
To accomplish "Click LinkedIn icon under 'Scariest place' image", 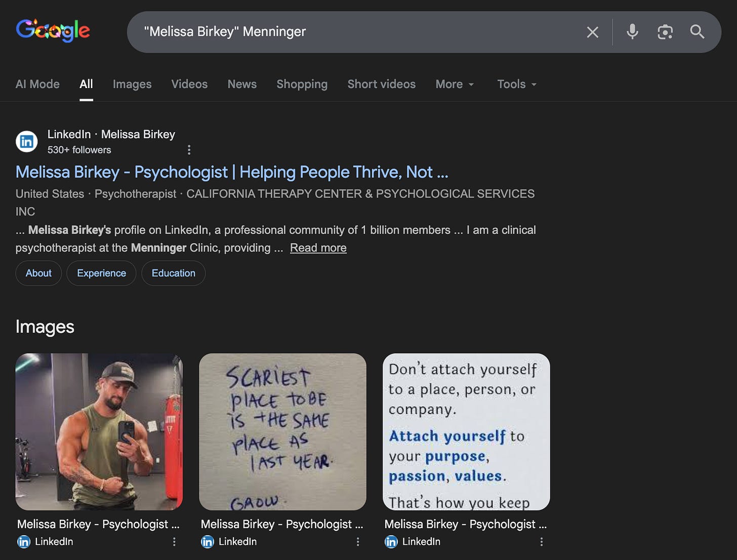I will tap(208, 542).
